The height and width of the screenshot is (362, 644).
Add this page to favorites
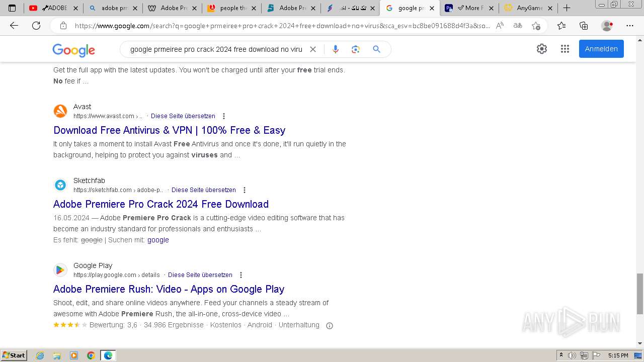click(x=536, y=26)
